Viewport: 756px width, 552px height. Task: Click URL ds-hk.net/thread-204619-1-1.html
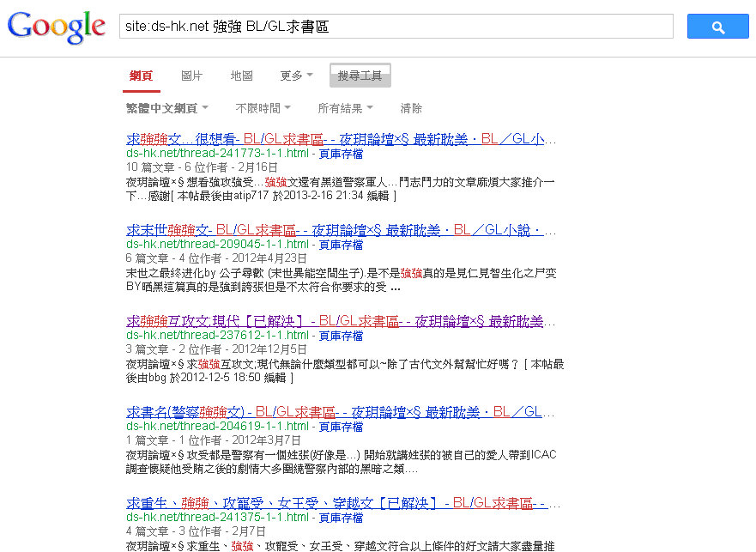pyautogui.click(x=217, y=427)
